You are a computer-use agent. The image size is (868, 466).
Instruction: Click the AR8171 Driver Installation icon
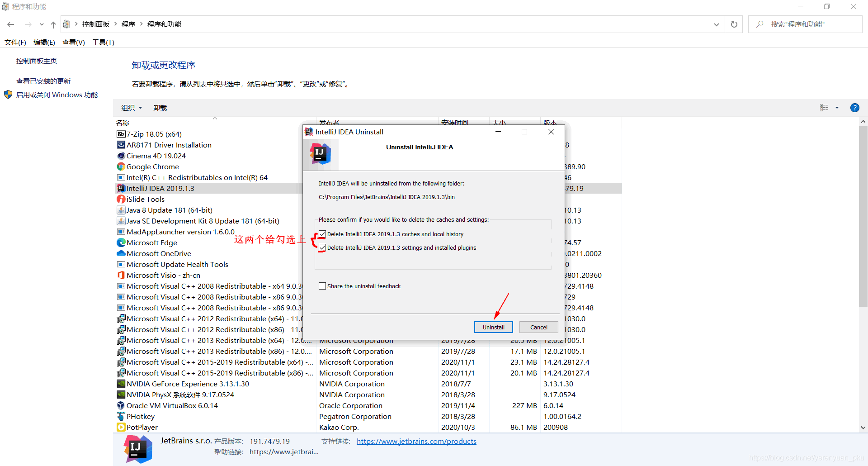point(121,145)
